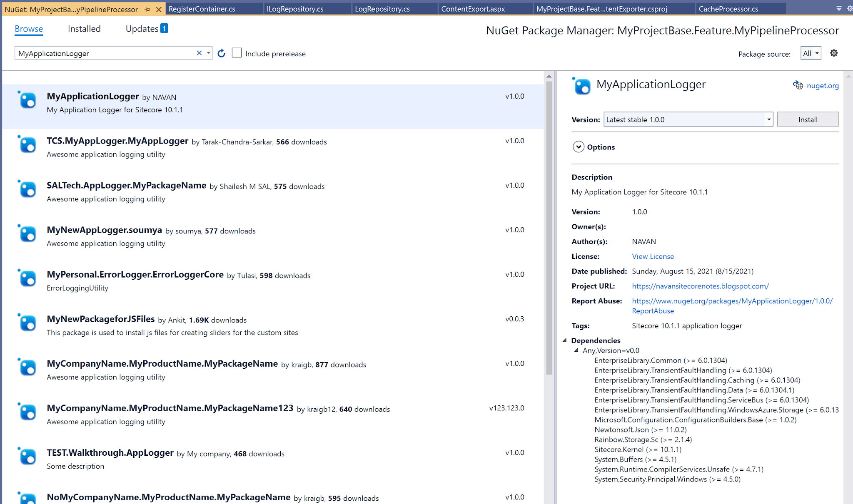Screen dimensions: 853x504
Task: Switch to the Installed tab
Action: pos(84,29)
